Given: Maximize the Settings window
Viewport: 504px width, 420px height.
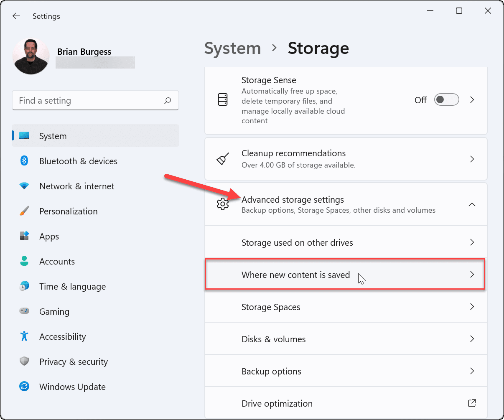Looking at the screenshot, I should (x=459, y=11).
